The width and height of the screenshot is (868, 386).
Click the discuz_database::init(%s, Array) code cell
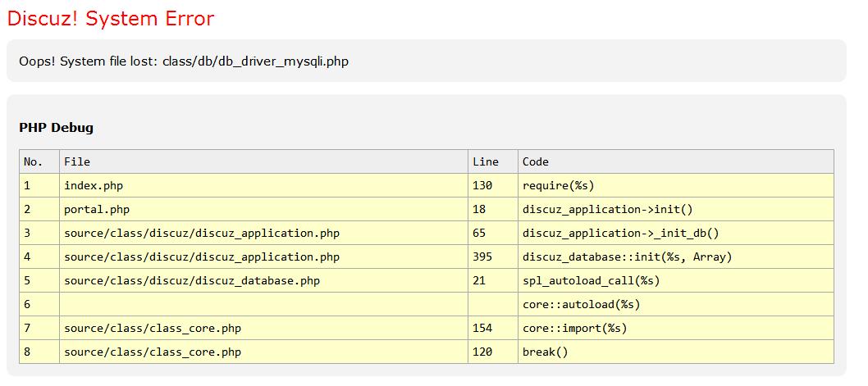(x=676, y=257)
